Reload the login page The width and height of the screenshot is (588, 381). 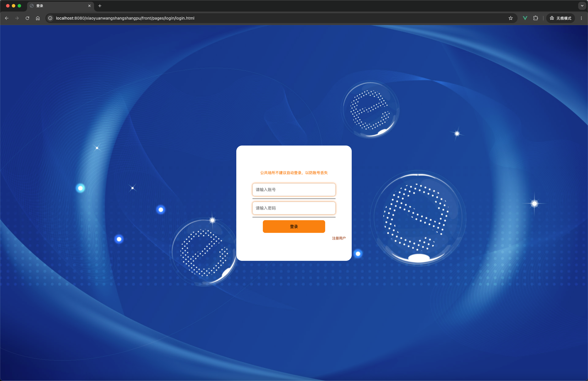click(x=27, y=18)
